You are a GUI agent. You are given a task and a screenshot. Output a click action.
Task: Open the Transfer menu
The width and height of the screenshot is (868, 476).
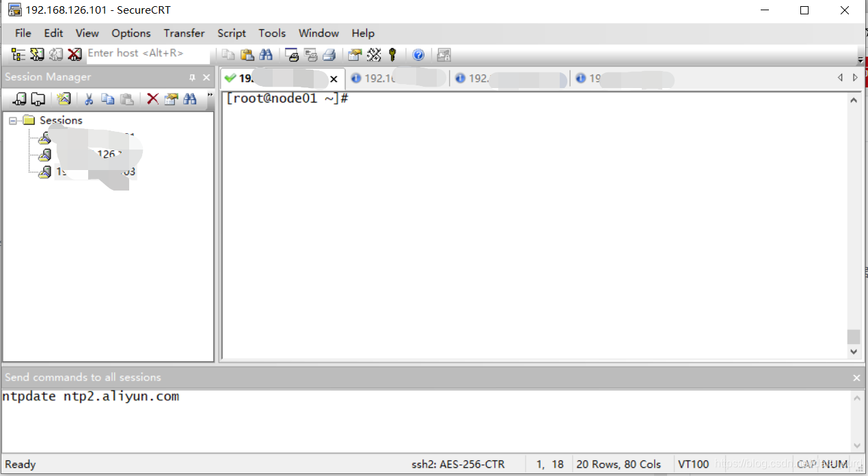184,33
